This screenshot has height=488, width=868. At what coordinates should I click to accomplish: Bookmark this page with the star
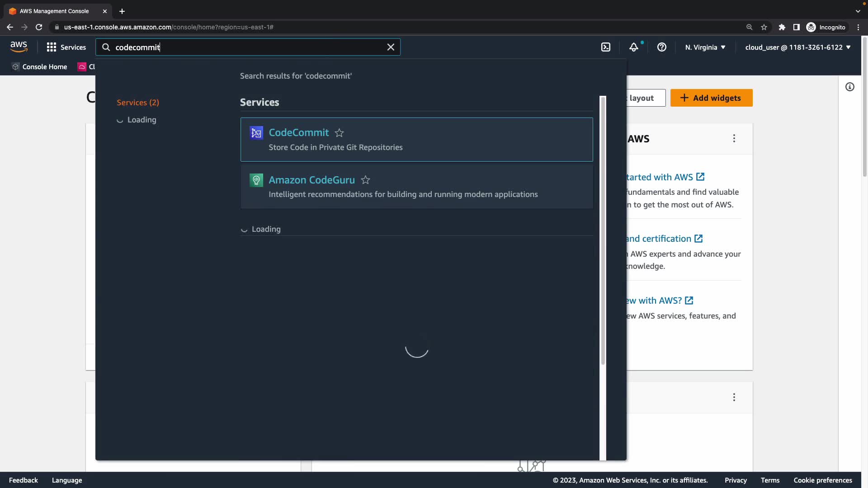[x=764, y=27]
